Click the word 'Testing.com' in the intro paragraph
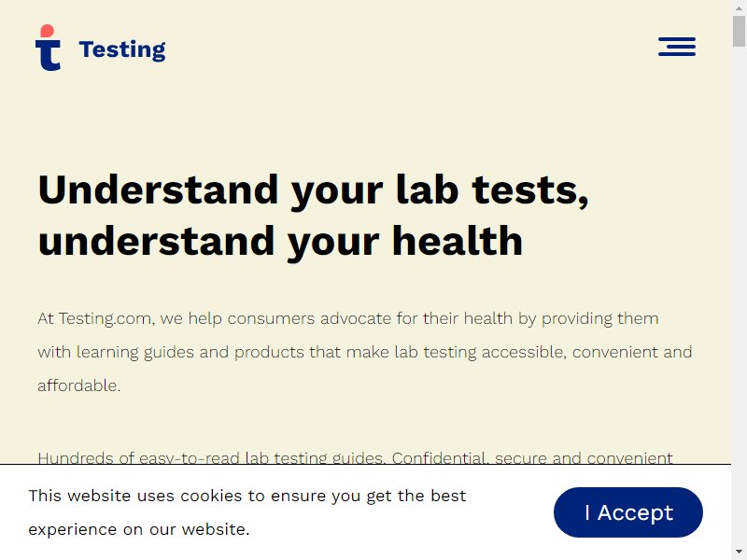The height and width of the screenshot is (560, 747). pos(106,318)
